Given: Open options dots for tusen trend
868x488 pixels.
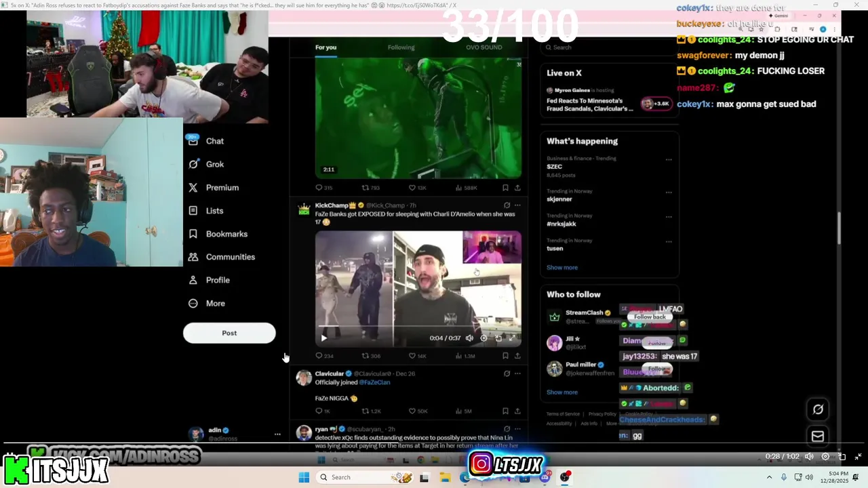Looking at the screenshot, I should tap(669, 241).
